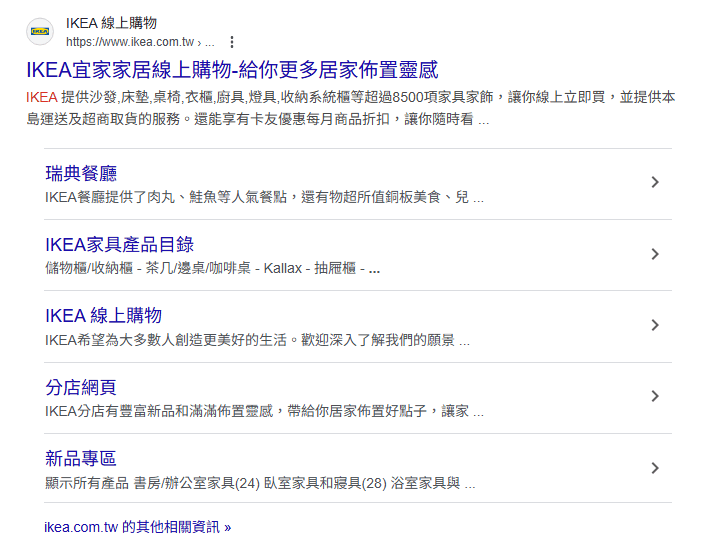Click the description IKEA分店有豐富新品和滿滿佈置靈感
The height and width of the screenshot is (548, 708).
coord(265,411)
